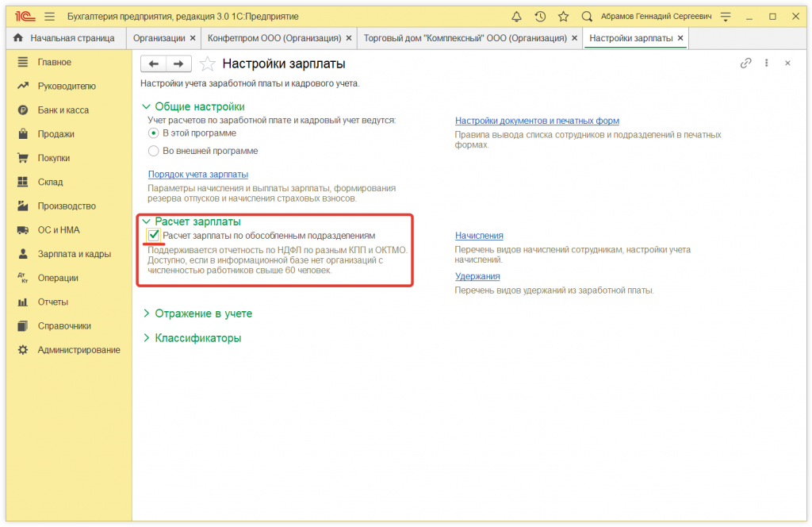Open the history clock icon
Image resolution: width=812 pixels, height=527 pixels.
(540, 16)
